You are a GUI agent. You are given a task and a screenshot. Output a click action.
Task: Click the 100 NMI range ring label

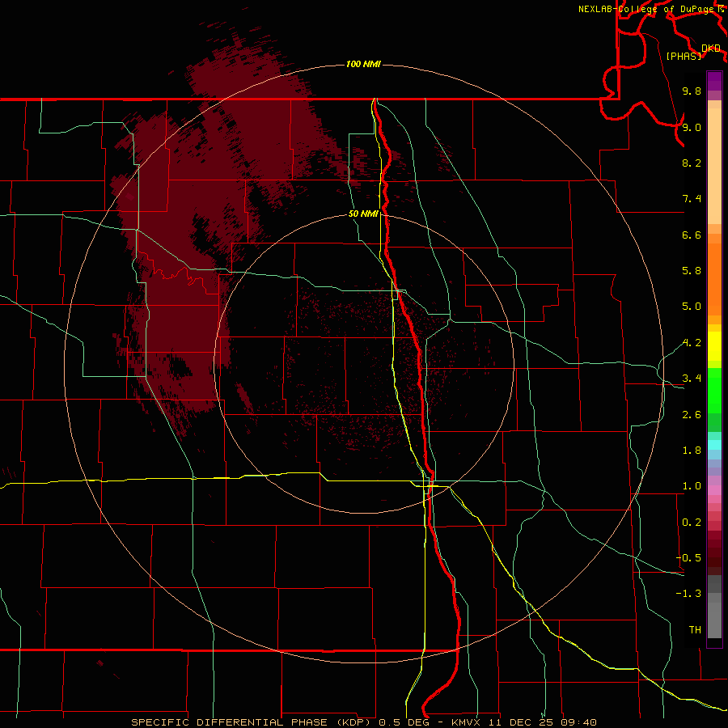click(x=363, y=64)
